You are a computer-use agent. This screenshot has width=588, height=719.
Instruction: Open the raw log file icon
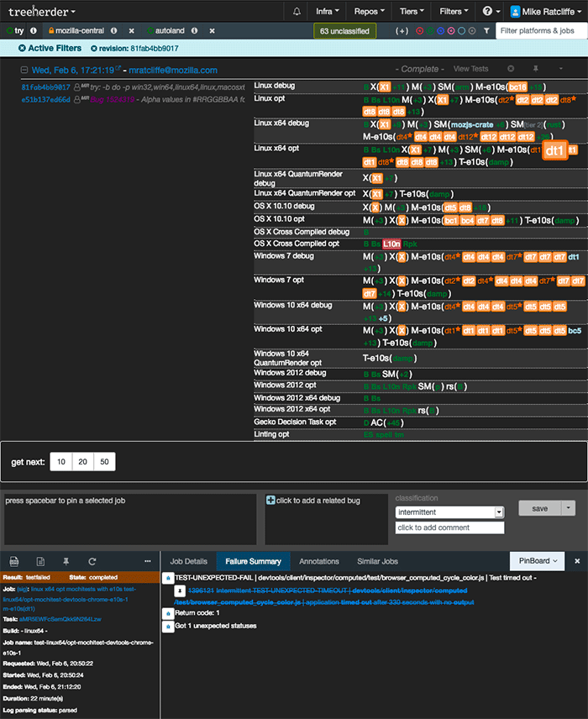tap(40, 561)
